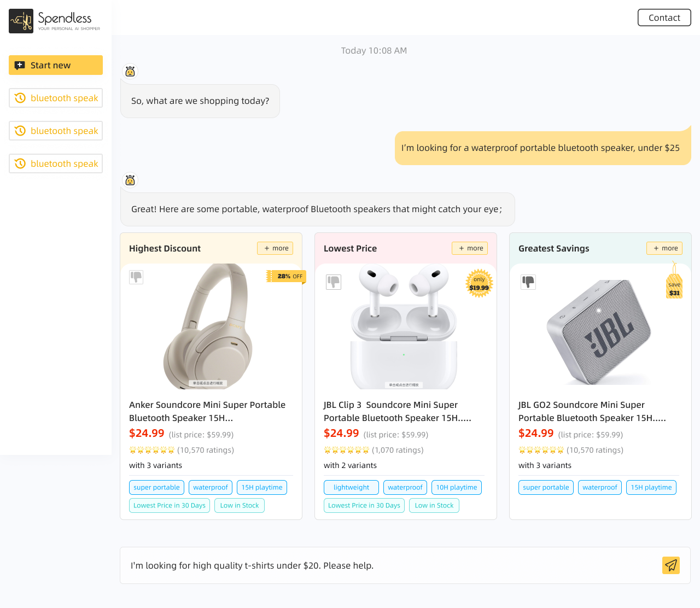Click the Greatest Savings heading
Screen dimensions: 700x608
coord(554,248)
